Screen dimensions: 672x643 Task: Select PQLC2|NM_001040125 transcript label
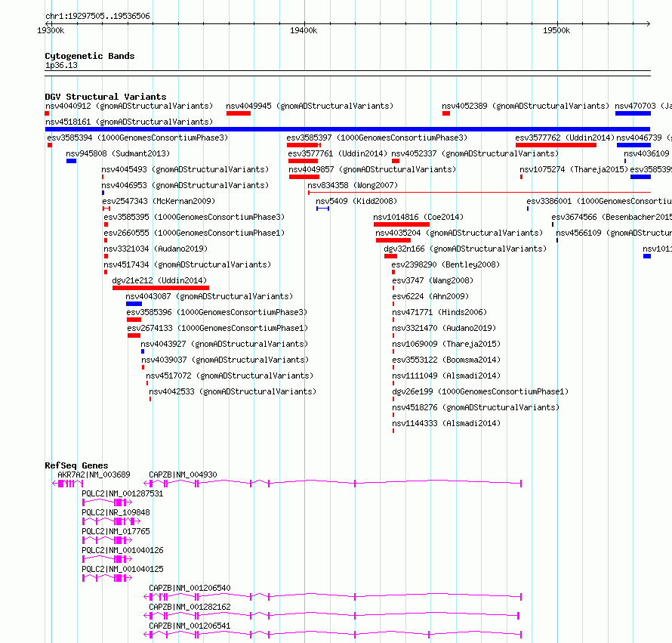[122, 569]
